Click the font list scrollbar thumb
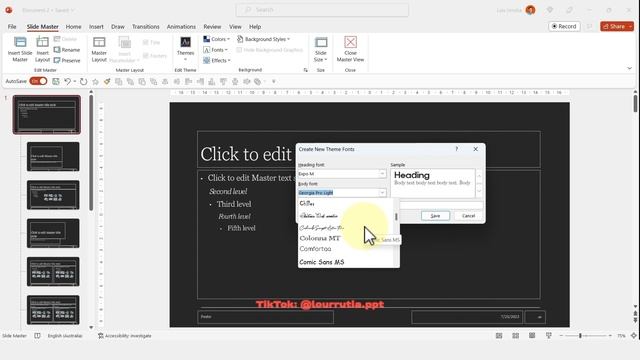This screenshot has height=360, width=640. coord(396,216)
